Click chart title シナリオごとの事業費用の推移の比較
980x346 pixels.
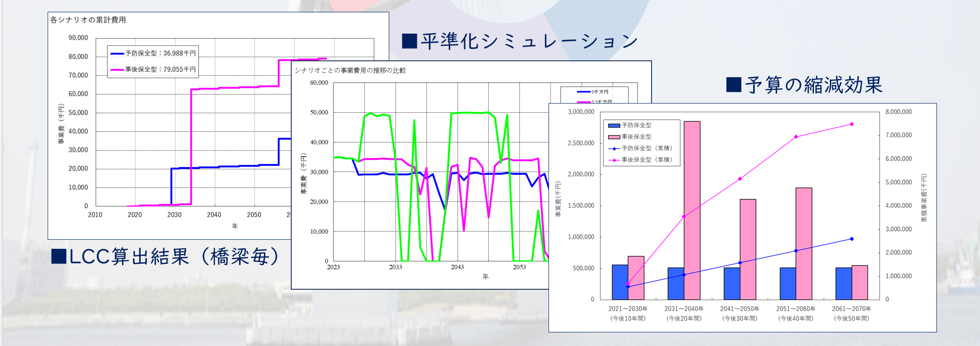[350, 70]
